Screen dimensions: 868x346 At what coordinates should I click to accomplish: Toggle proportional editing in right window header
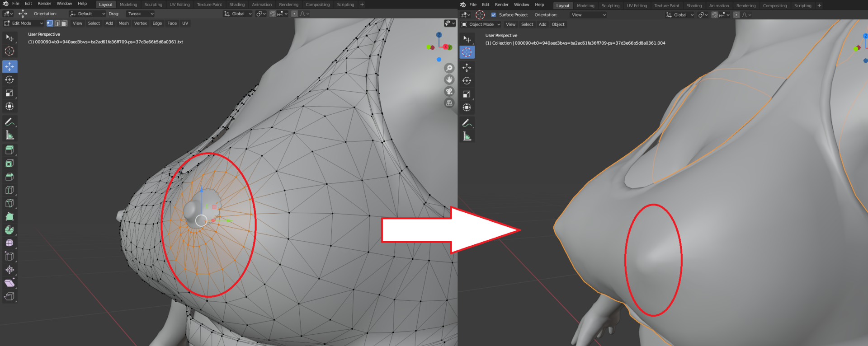(x=736, y=15)
